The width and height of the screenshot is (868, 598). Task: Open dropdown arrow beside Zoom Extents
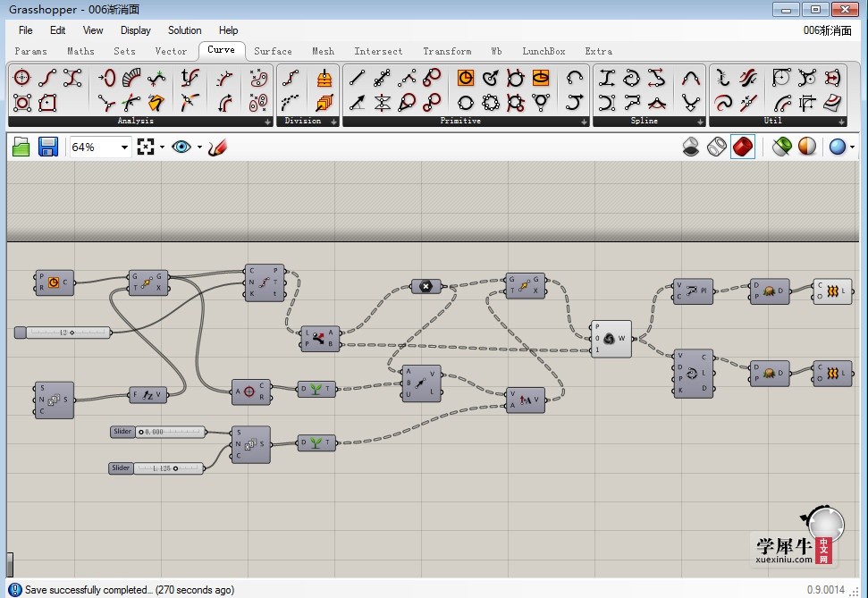pos(162,147)
